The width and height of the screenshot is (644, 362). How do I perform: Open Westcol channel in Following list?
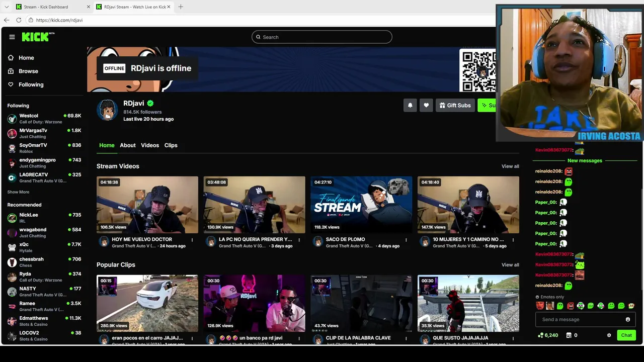pos(44,119)
